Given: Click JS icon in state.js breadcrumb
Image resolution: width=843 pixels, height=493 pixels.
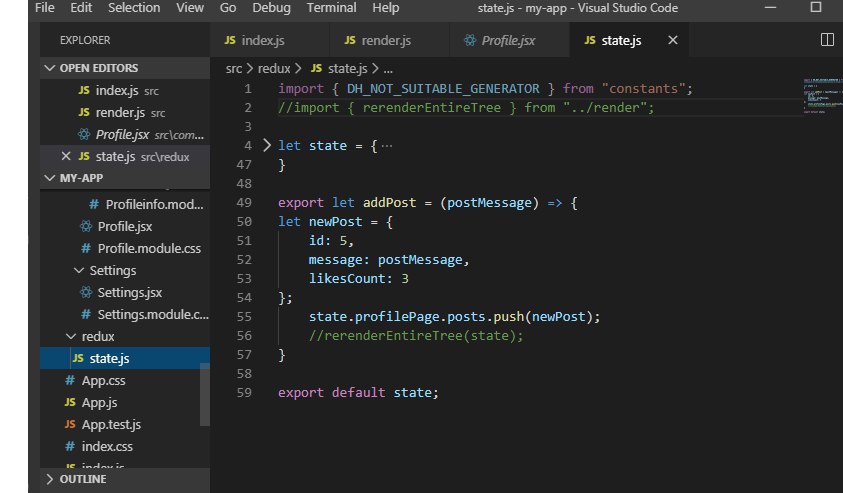Looking at the screenshot, I should 317,68.
